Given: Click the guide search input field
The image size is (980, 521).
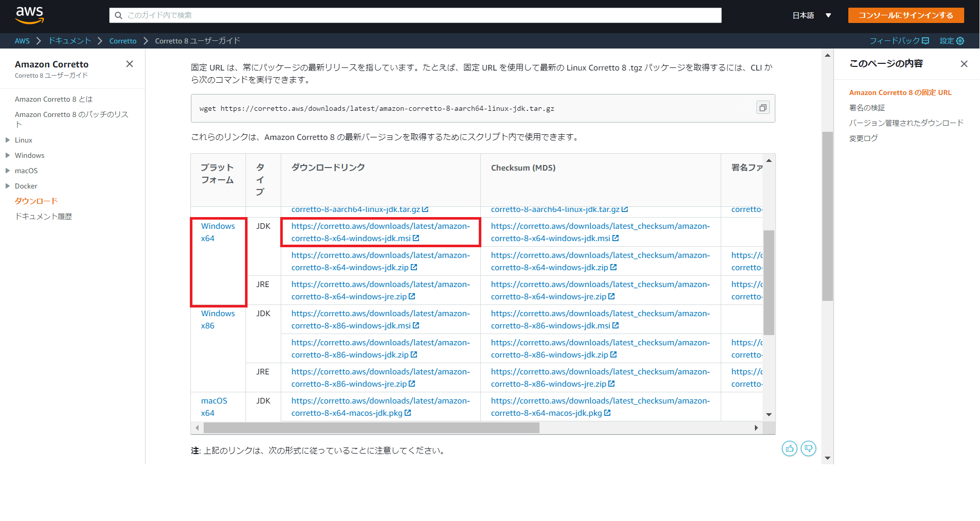Looking at the screenshot, I should coord(415,15).
